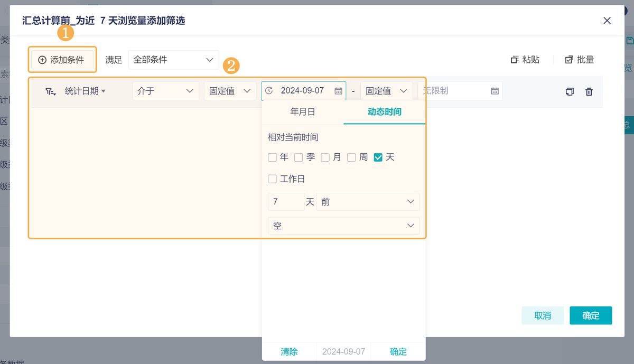Image resolution: width=634 pixels, height=364 pixels.
Task: Enable the 年 checkbox
Action: [x=272, y=157]
